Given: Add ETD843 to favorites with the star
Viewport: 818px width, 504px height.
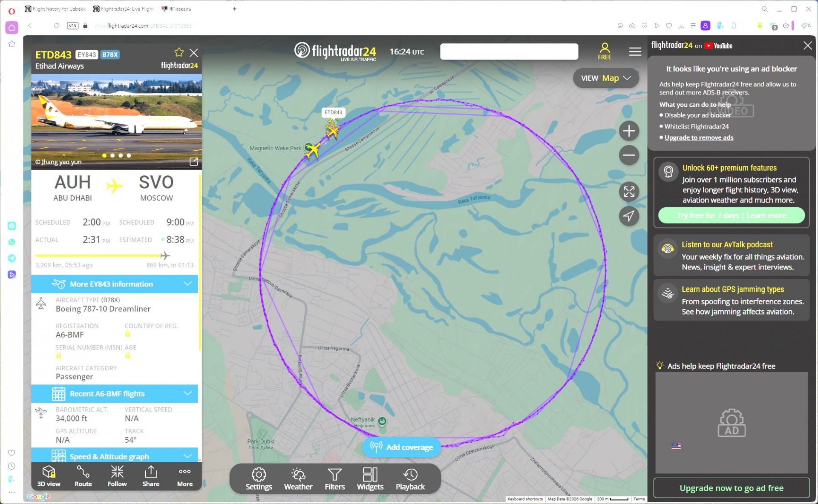Looking at the screenshot, I should [x=179, y=52].
